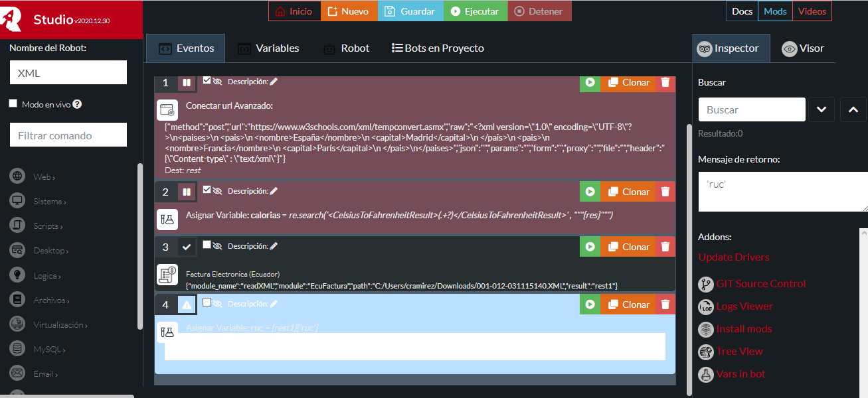868x398 pixels.
Task: Switch to the Variables tab
Action: point(268,48)
